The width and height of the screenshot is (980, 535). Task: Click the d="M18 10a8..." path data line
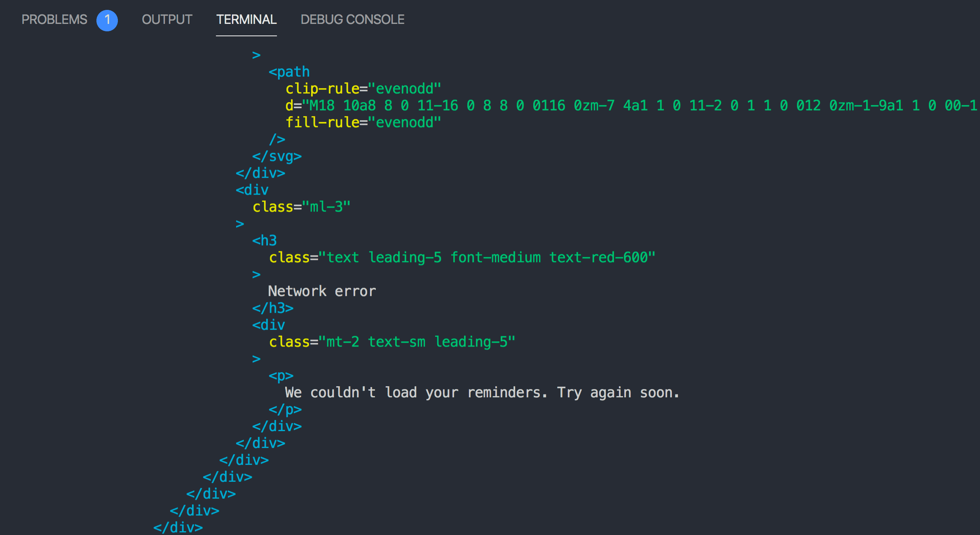coord(632,106)
